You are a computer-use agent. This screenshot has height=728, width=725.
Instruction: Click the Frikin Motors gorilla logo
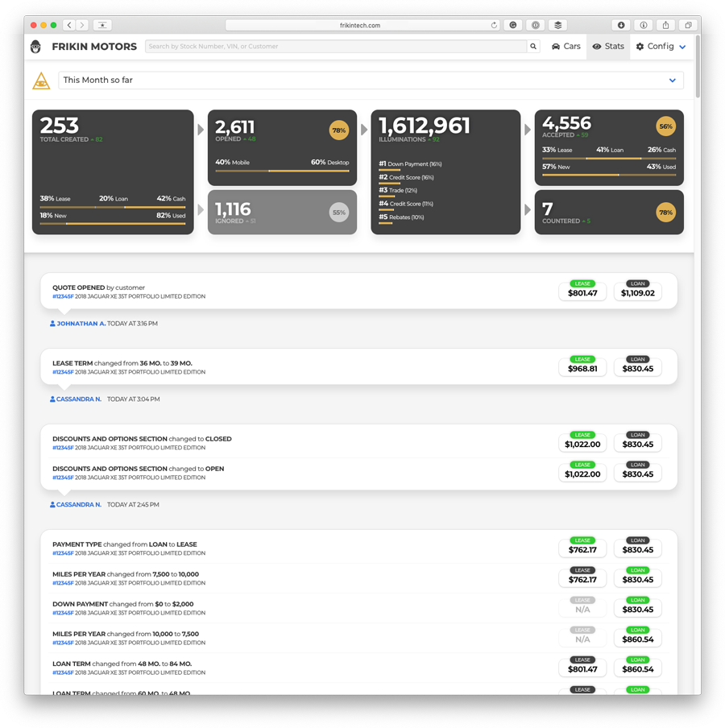[35, 47]
